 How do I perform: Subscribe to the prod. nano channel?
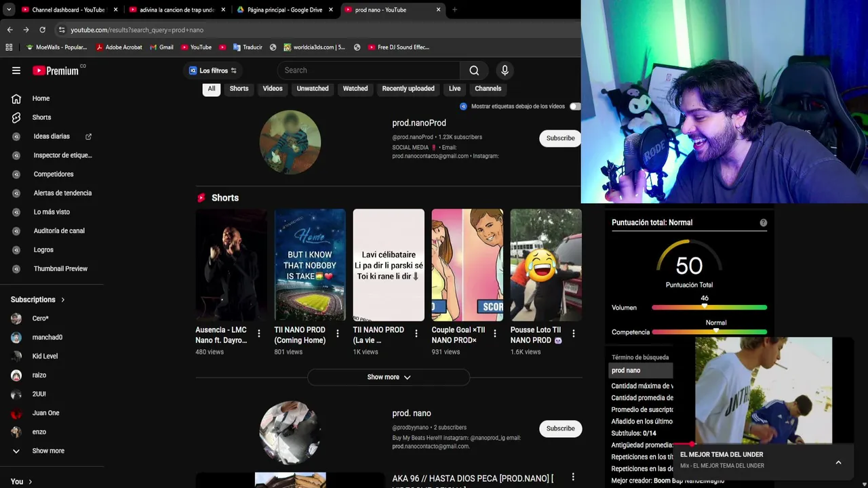[x=560, y=428]
